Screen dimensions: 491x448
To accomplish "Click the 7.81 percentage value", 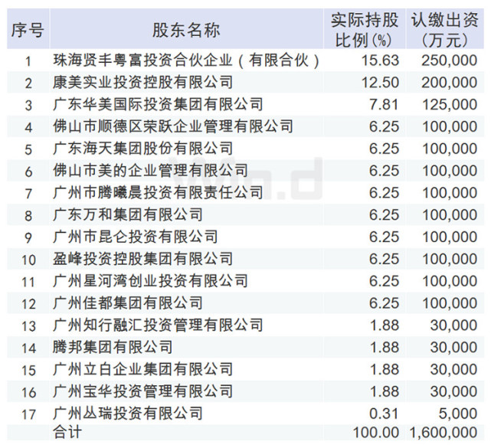I will click(x=385, y=104).
